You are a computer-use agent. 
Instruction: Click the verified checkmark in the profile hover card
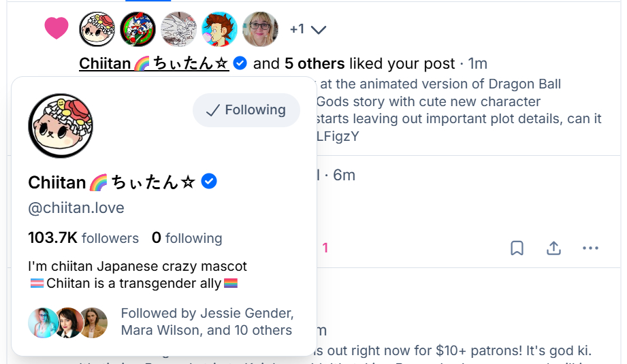pyautogui.click(x=210, y=182)
